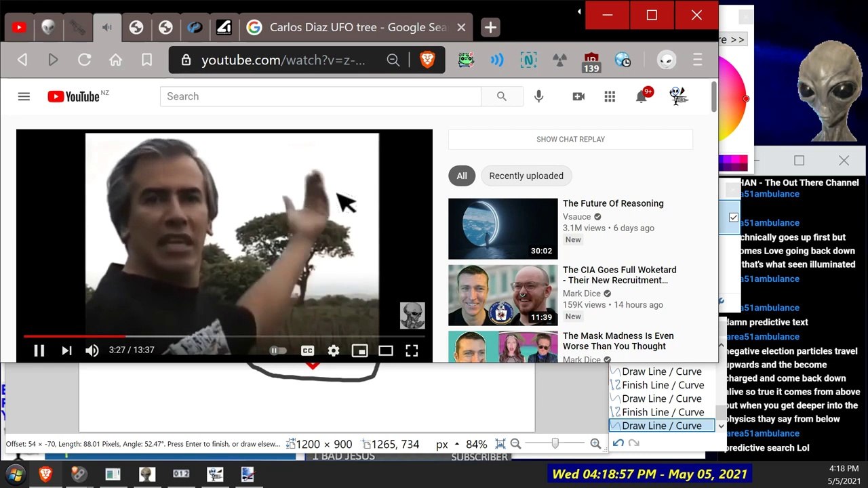Select the last Draw Line / Curve history entry

(661, 426)
